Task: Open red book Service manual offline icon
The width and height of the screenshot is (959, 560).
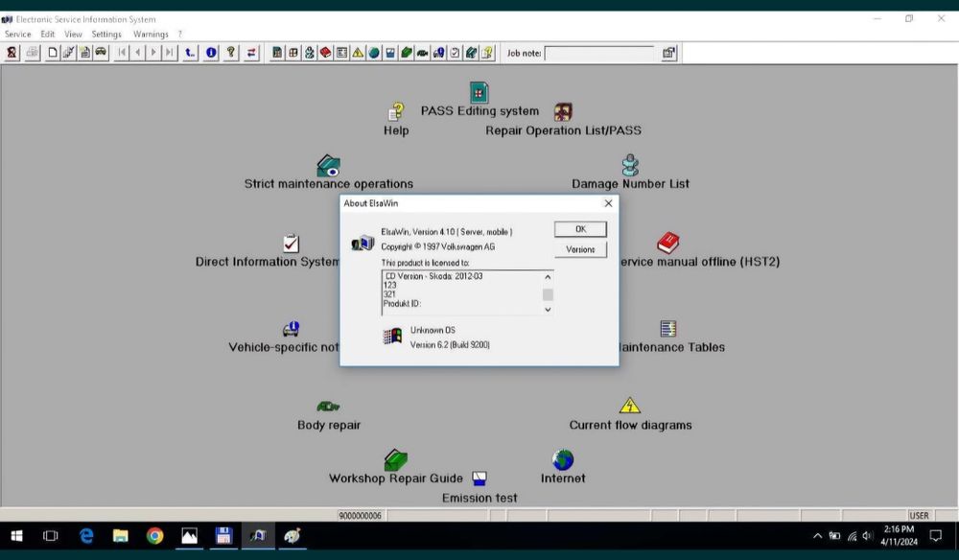Action: coord(667,243)
